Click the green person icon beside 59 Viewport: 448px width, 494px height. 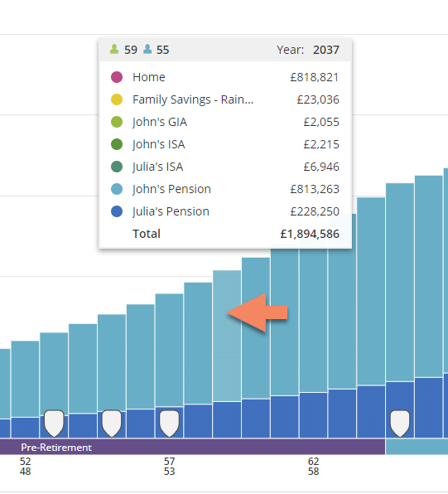click(x=114, y=49)
